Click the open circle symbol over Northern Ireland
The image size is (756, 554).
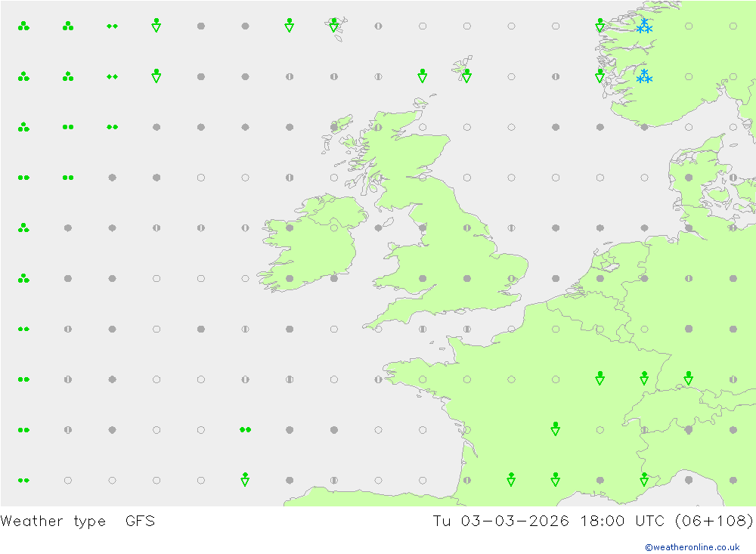coord(333,227)
